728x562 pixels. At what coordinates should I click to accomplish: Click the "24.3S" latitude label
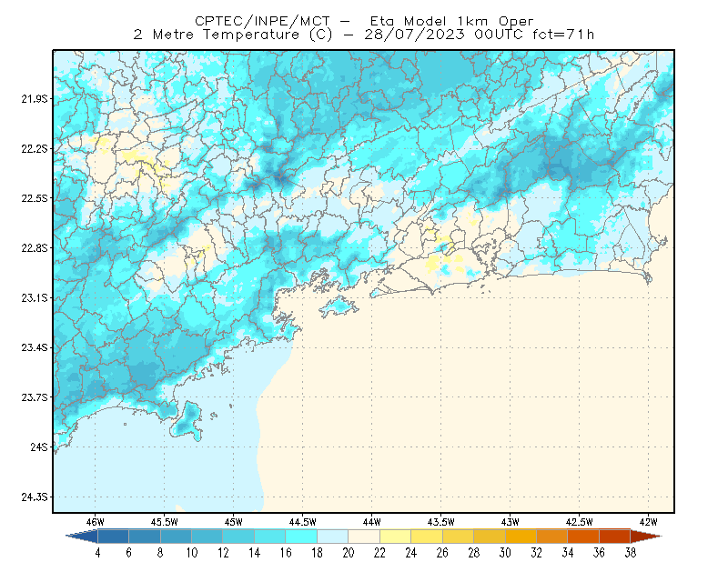(x=35, y=497)
